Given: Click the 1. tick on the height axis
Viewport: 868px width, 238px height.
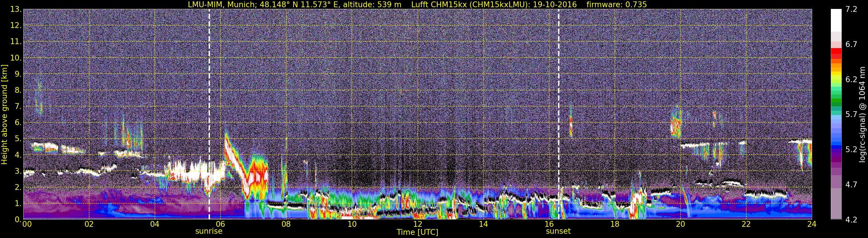Looking at the screenshot, I should pyautogui.click(x=18, y=204).
